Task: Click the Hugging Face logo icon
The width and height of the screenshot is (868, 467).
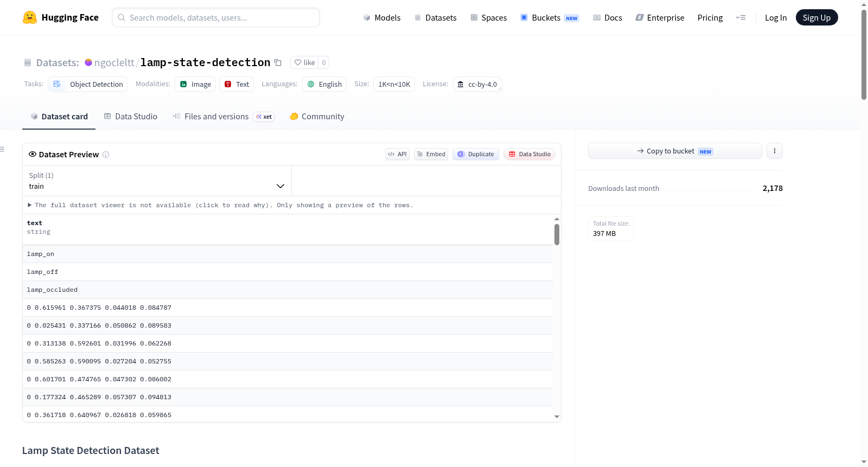Action: pyautogui.click(x=30, y=17)
